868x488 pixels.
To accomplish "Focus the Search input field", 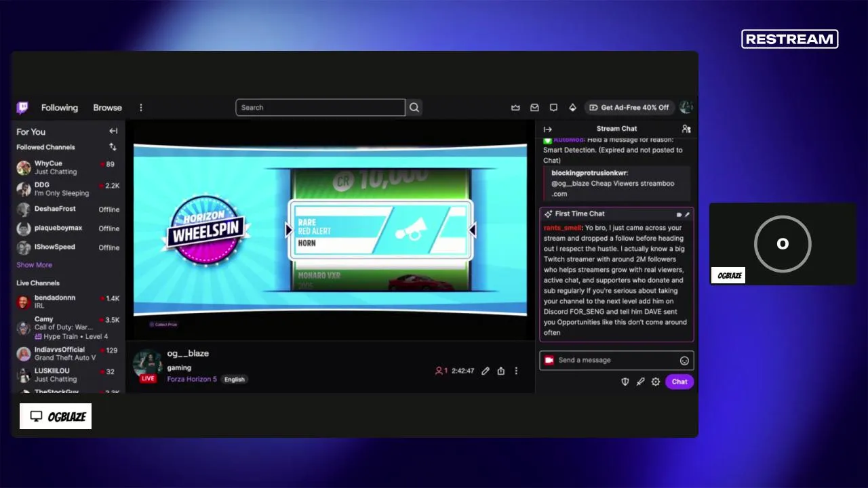I will pos(320,107).
